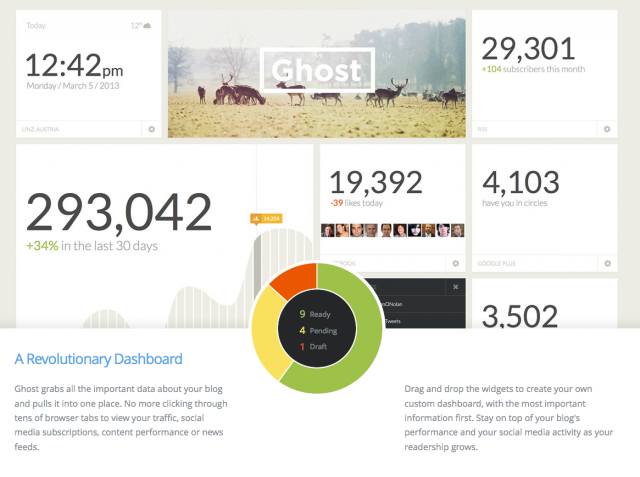The height and width of the screenshot is (477, 640).
Task: Click the first avatar in the likes row
Action: pos(328,231)
